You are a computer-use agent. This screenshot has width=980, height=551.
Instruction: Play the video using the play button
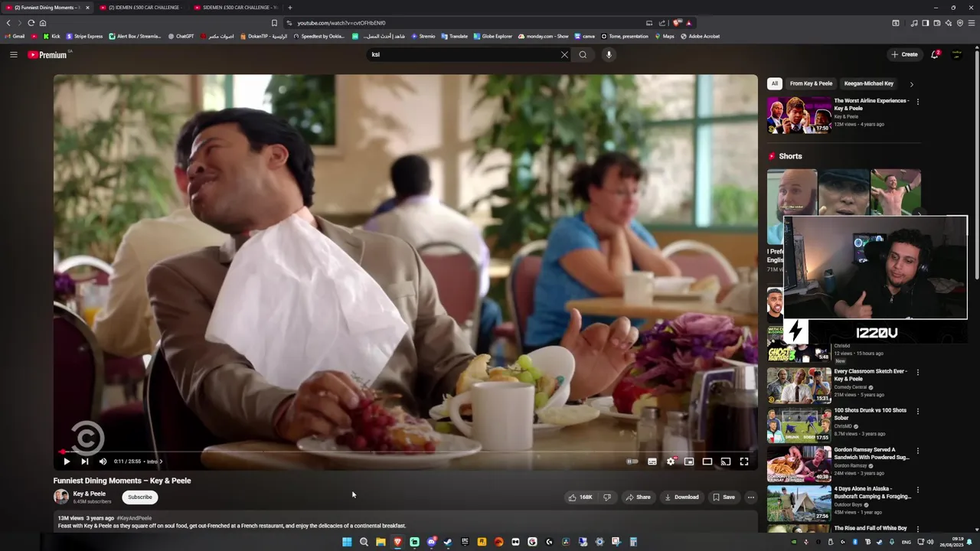tap(66, 461)
